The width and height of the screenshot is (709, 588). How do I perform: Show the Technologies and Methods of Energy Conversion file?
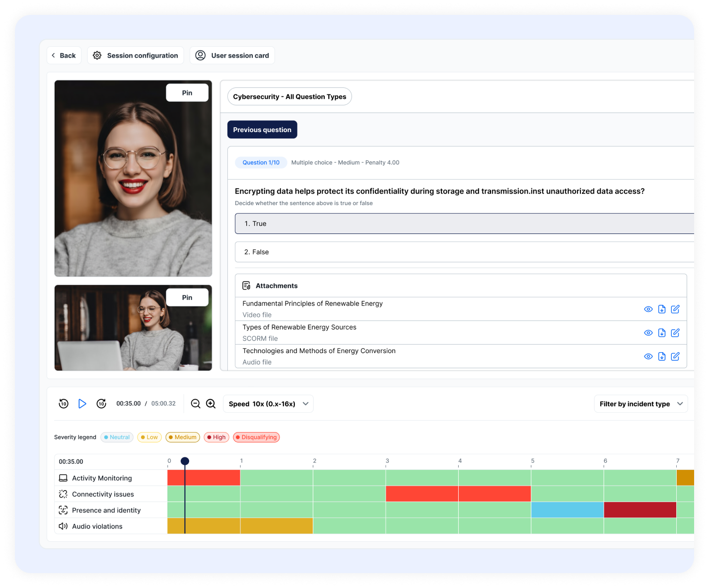point(648,357)
